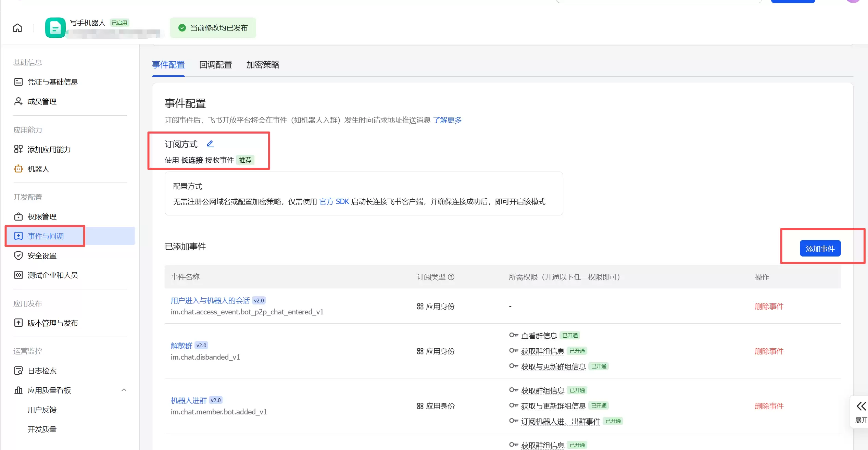Image resolution: width=868 pixels, height=450 pixels.
Task: Open the 加密策略 tab
Action: coord(262,65)
